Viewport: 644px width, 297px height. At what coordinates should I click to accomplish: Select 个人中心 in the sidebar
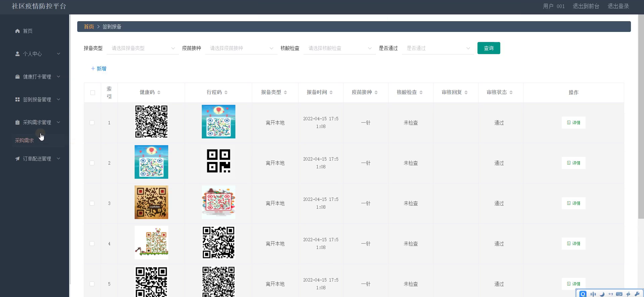[x=32, y=54]
